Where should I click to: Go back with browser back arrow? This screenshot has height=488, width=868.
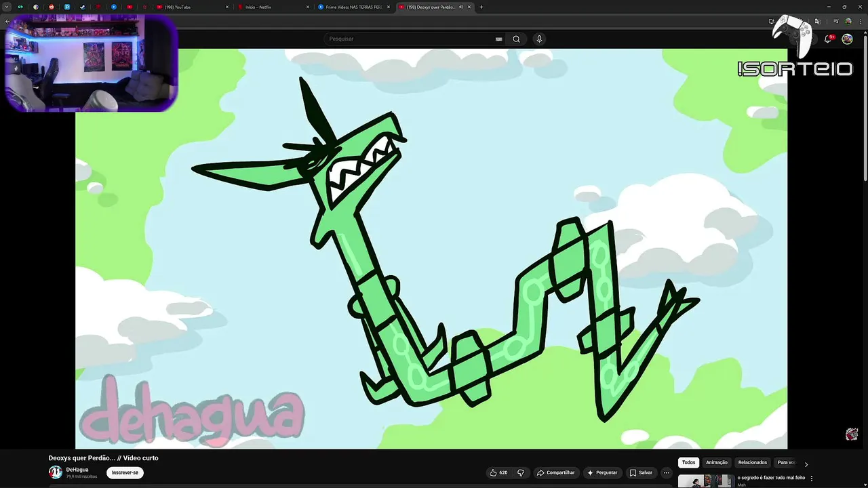coord(7,22)
